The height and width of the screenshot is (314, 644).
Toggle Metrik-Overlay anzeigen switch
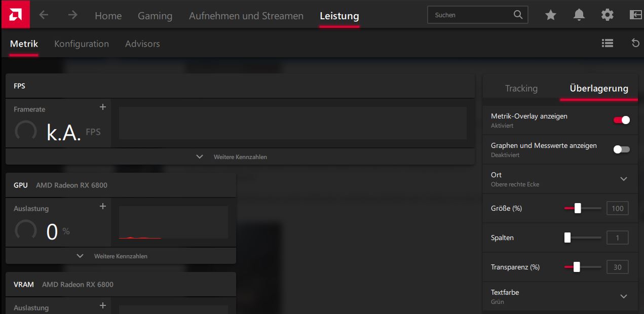pos(622,120)
